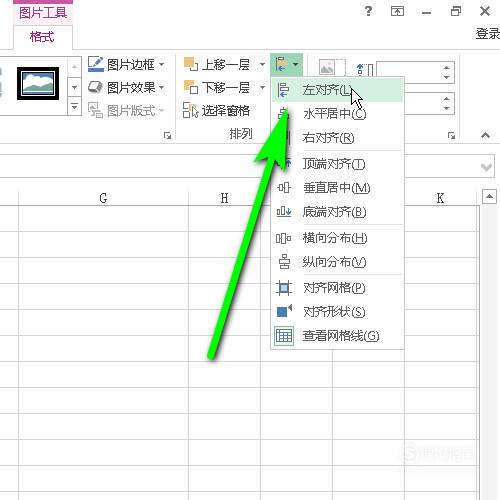
Task: Click the align left icon in menu
Action: click(x=283, y=90)
